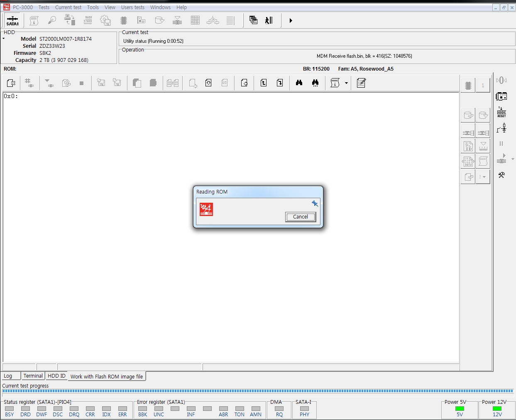Toggle the Power 12V indicator
Image resolution: width=516 pixels, height=420 pixels.
[x=497, y=409]
